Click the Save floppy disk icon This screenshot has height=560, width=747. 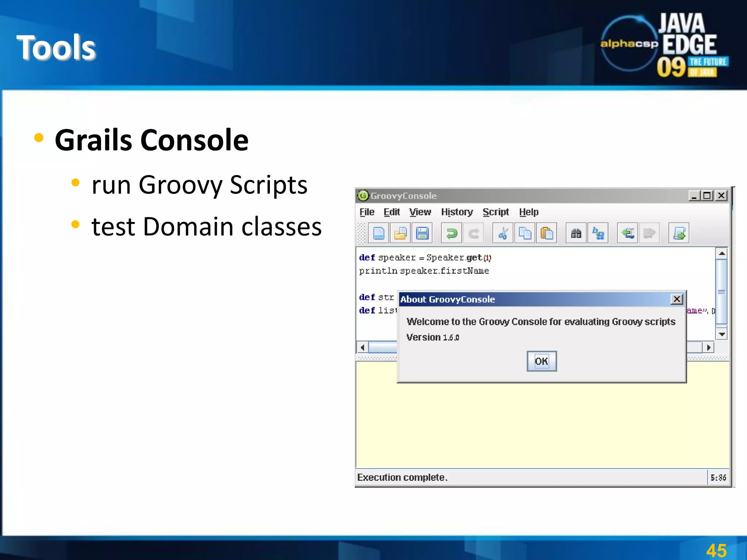(x=422, y=233)
